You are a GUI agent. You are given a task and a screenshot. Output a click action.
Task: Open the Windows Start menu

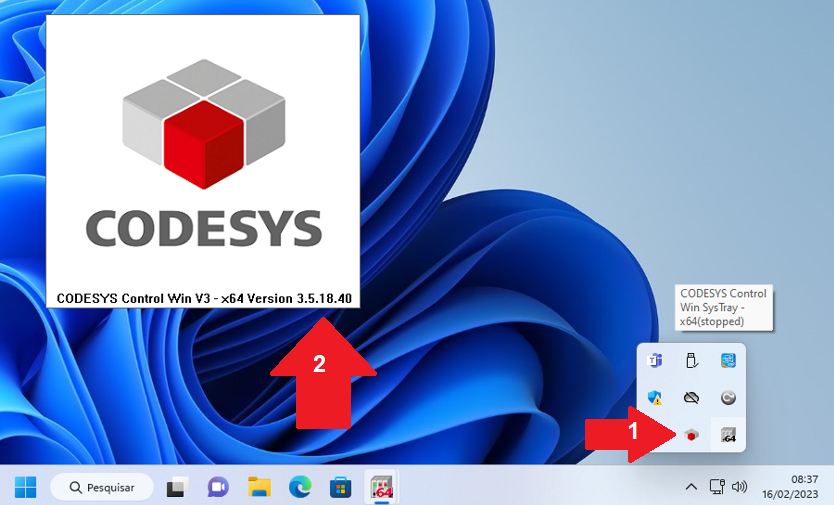tap(25, 487)
